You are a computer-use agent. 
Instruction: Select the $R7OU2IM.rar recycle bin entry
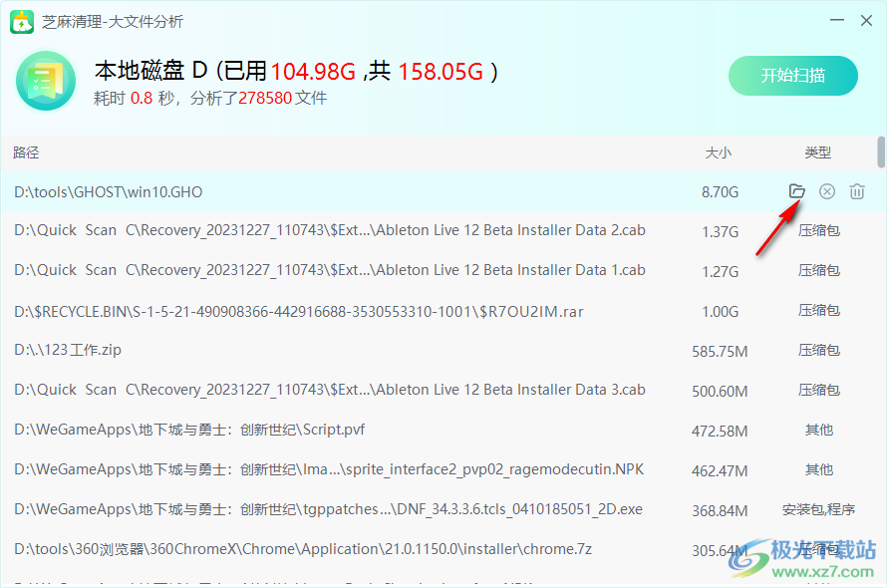pyautogui.click(x=299, y=311)
